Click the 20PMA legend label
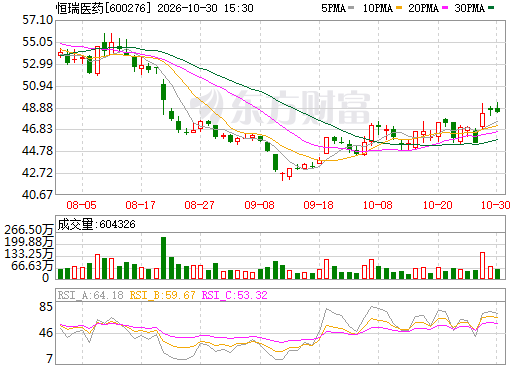The height and width of the screenshot is (365, 520). coord(423,8)
